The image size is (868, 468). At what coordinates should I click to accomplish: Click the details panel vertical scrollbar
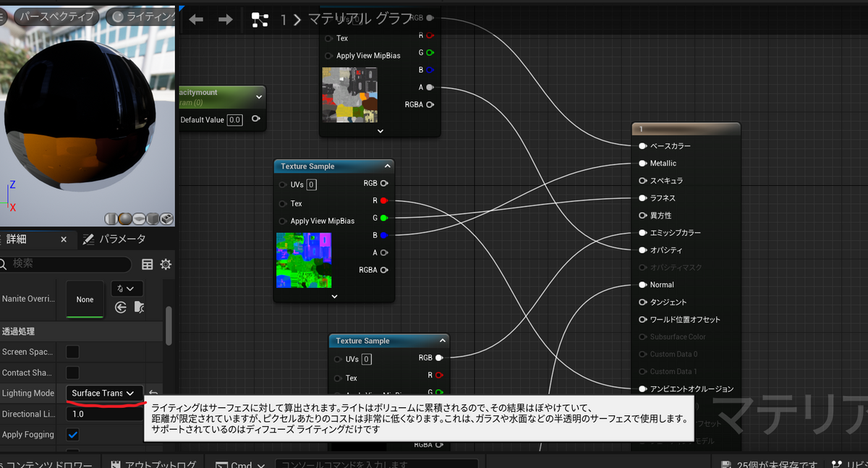[169, 326]
